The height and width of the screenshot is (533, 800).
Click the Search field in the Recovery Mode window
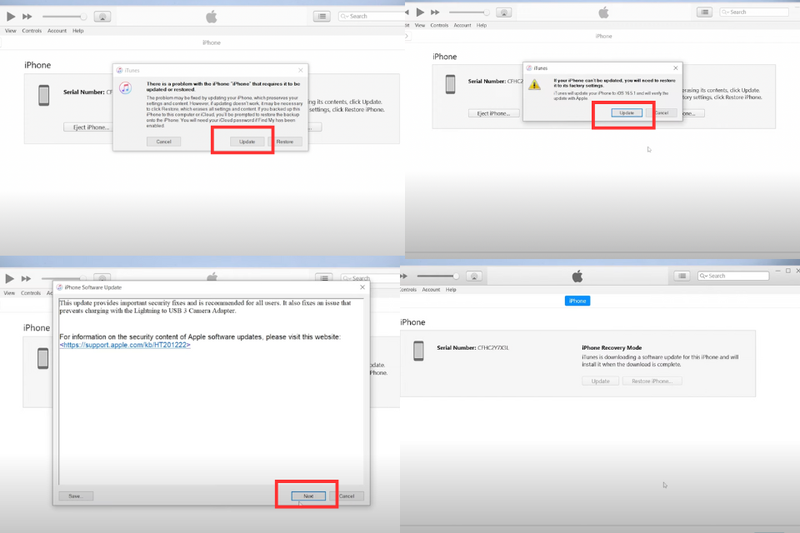pos(733,276)
